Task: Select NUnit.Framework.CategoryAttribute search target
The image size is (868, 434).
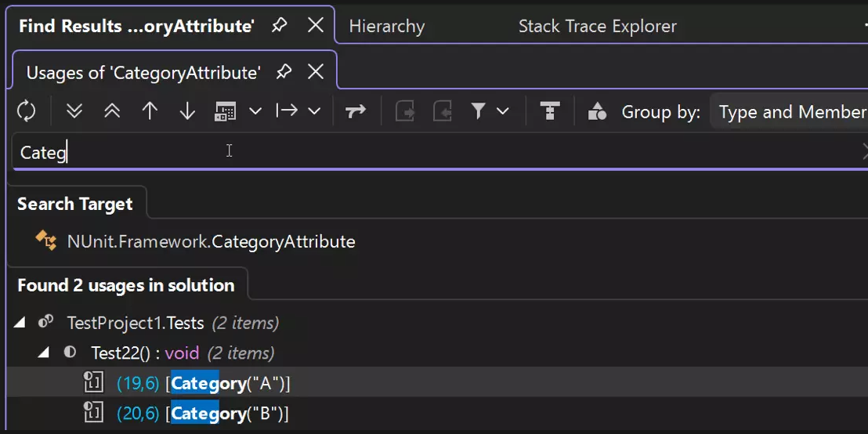Action: (211, 241)
